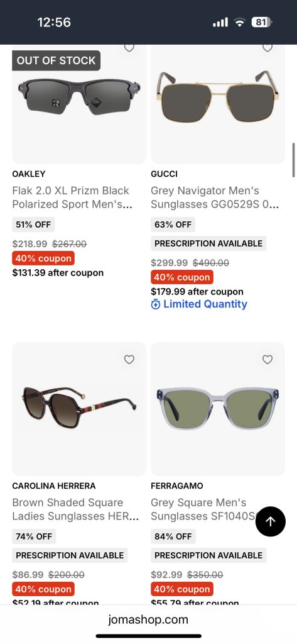This screenshot has width=297, height=644.
Task: Open the Oakley Flak 2.0 sunglasses image
Action: click(79, 97)
